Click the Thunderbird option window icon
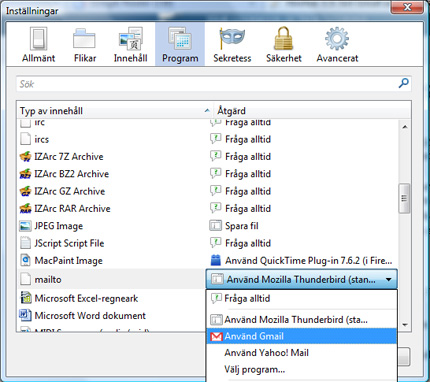The image size is (430, 382). click(216, 320)
